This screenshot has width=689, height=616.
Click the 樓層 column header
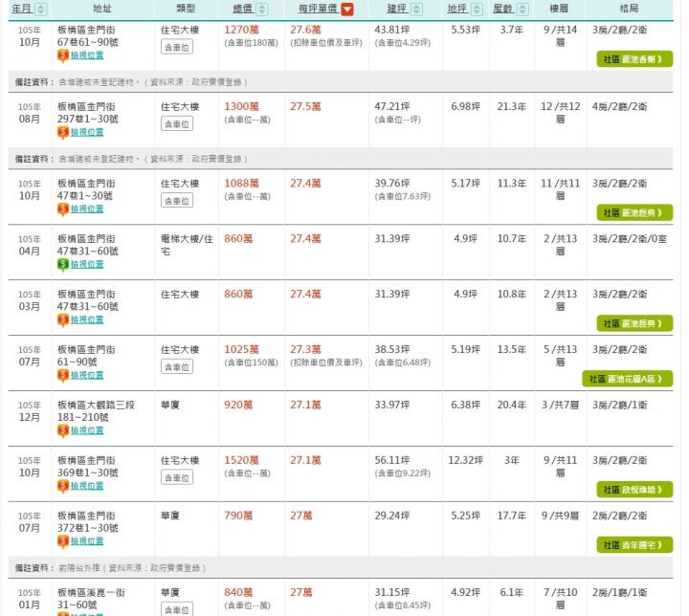click(x=559, y=9)
